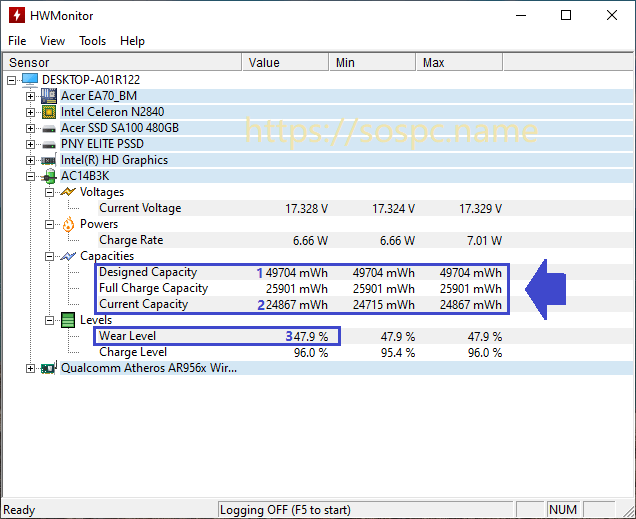Select the Designed Capacity row
This screenshot has height=519, width=636.
[x=148, y=272]
